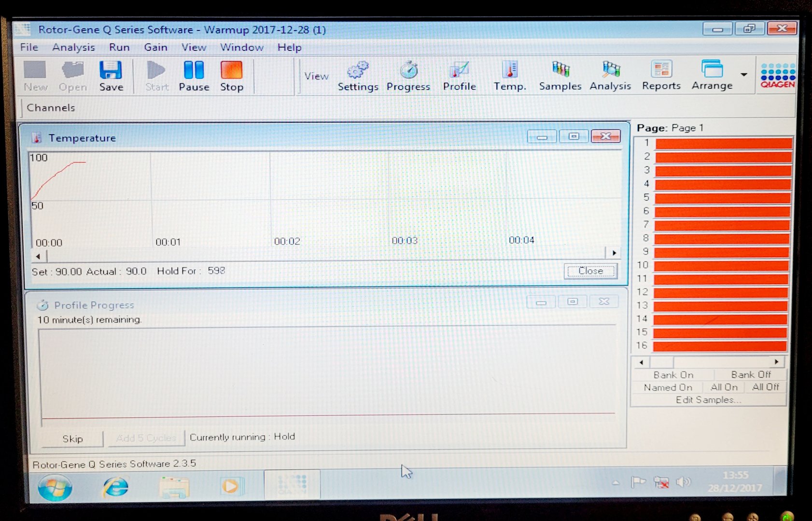Click the Start run arrow icon

pos(156,76)
